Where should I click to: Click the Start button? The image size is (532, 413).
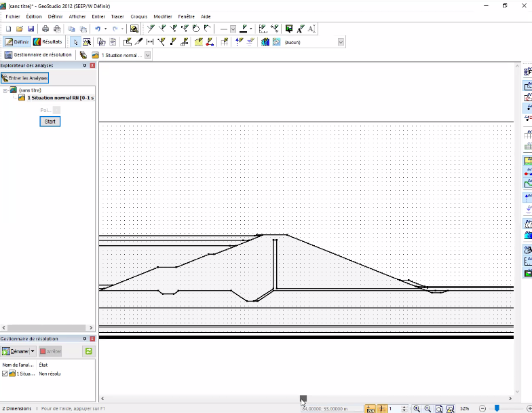point(50,122)
